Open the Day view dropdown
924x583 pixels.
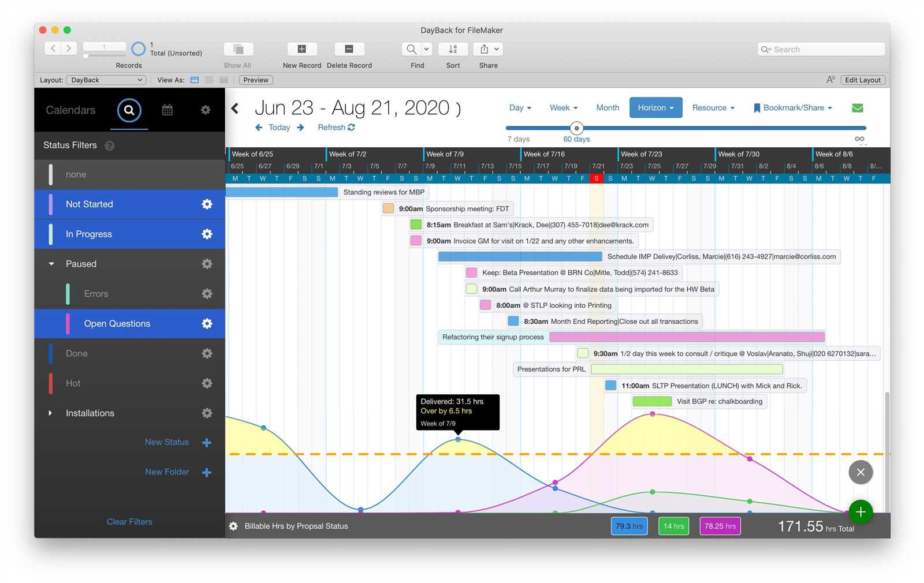click(520, 108)
